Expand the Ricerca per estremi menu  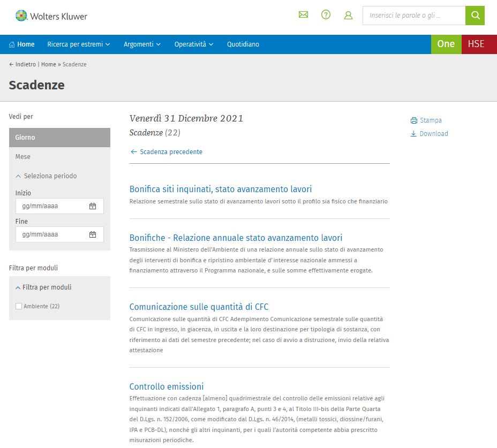[78, 44]
